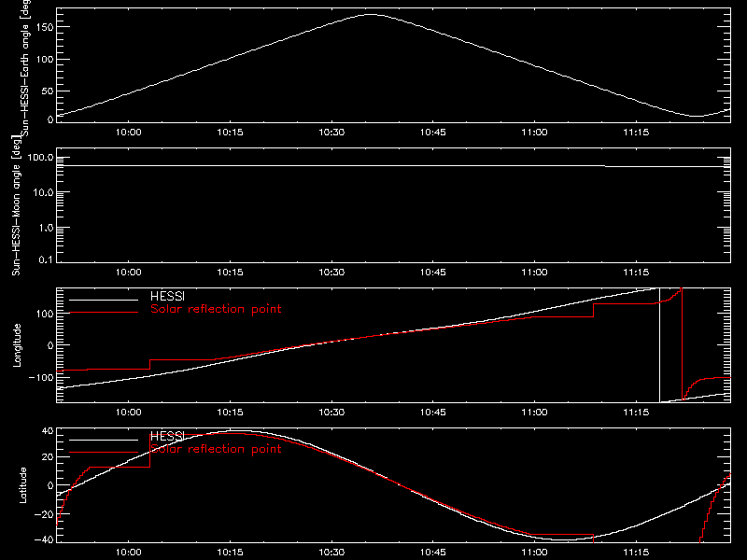Click the 0.1 y-axis label in Moon plot
The width and height of the screenshot is (747, 560).
pyautogui.click(x=46, y=260)
